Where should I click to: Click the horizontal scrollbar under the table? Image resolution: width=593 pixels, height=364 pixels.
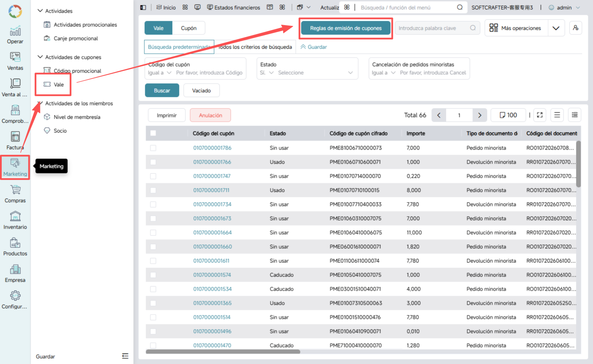(x=223, y=352)
